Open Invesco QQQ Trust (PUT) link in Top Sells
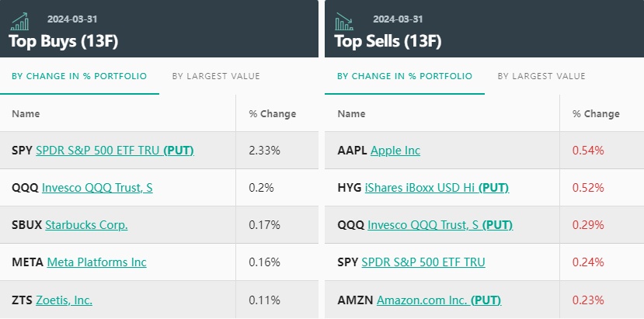The width and height of the screenshot is (644, 319). [x=440, y=225]
